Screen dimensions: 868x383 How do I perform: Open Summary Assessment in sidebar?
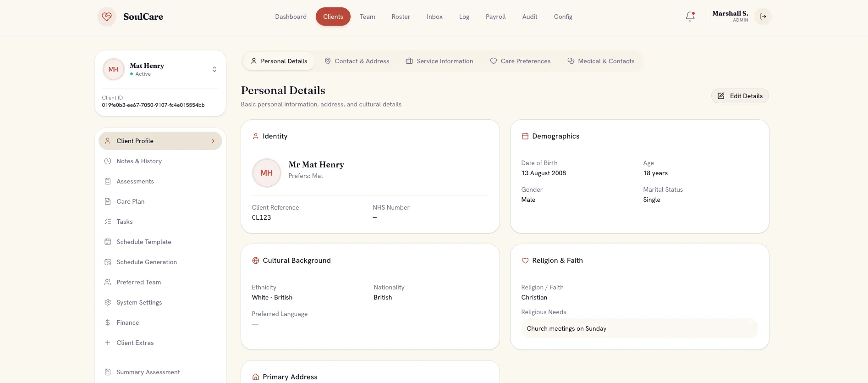point(160,372)
